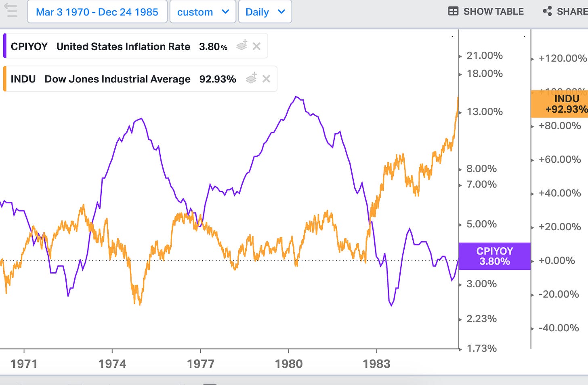
Task: Select CPIYOY United States Inflation Rate label
Action: pos(101,46)
